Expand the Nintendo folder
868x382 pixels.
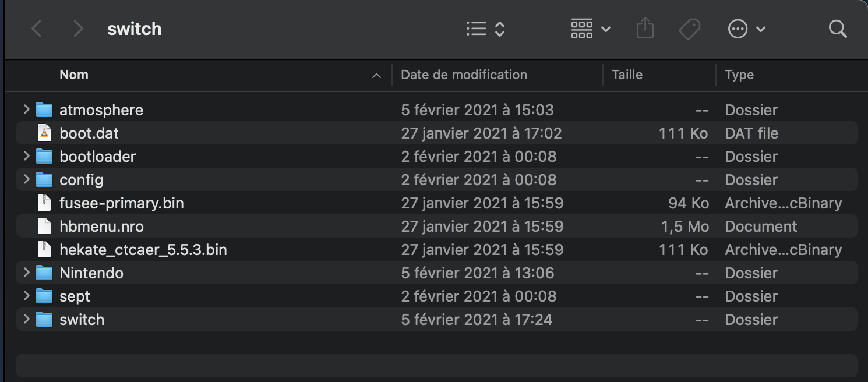[x=26, y=273]
